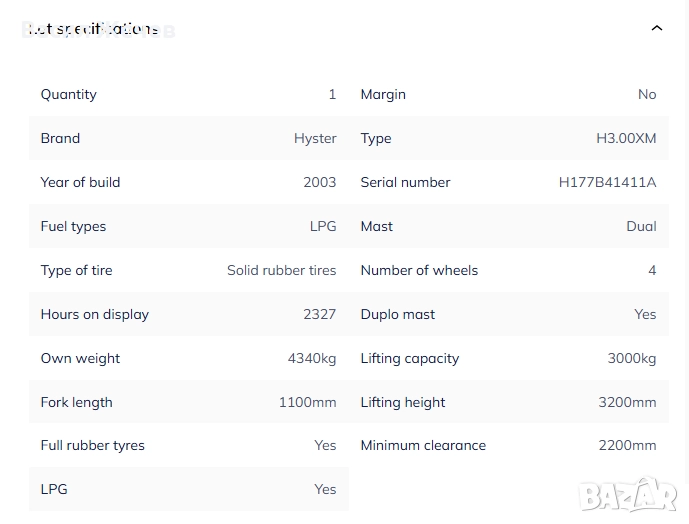Click the Bazar watermark logo
This screenshot has width=689, height=524.
629,494
